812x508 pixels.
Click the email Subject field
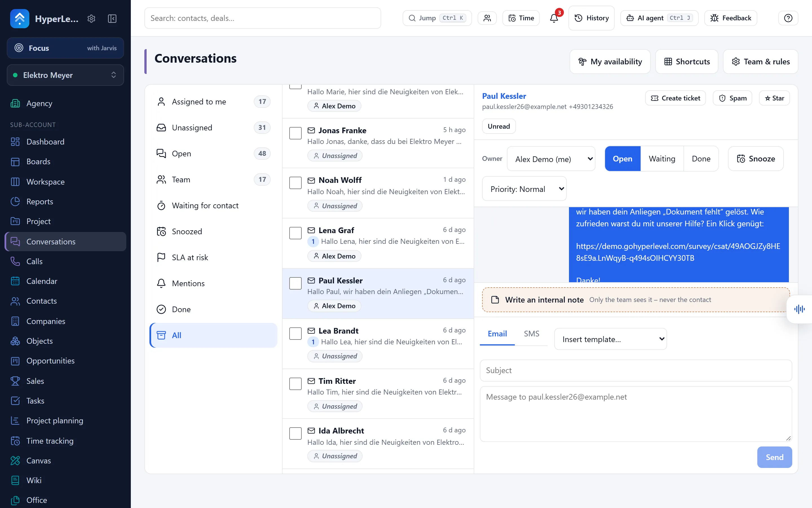pos(636,370)
